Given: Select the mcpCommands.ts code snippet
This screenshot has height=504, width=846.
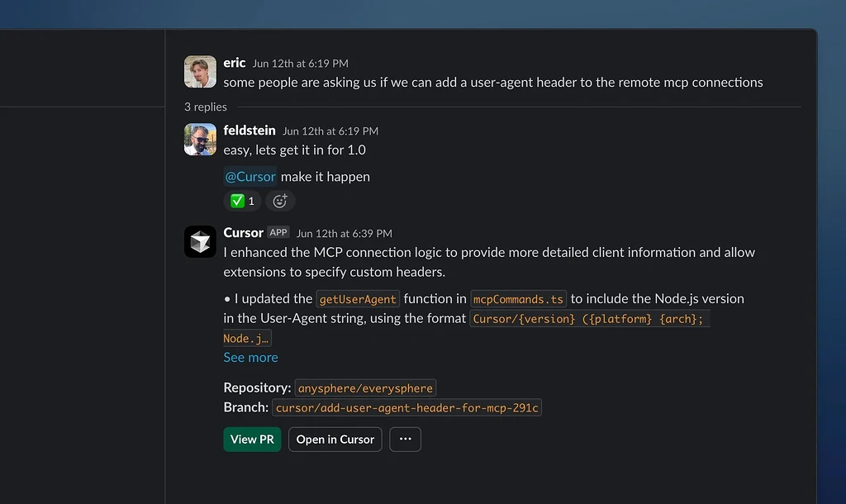Looking at the screenshot, I should (516, 299).
